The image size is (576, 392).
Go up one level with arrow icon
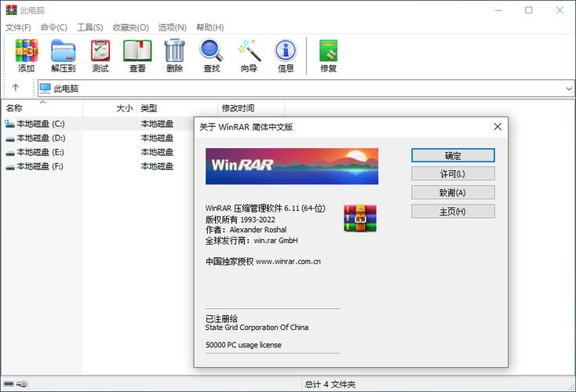tap(16, 87)
